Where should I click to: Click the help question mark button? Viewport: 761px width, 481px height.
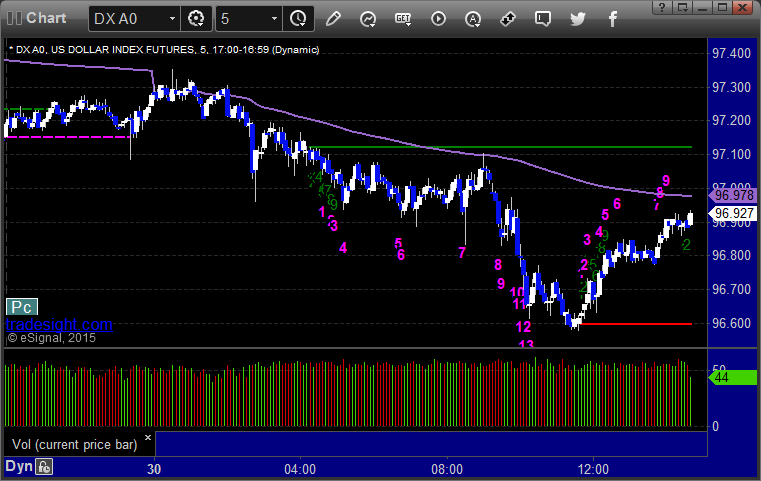click(662, 7)
